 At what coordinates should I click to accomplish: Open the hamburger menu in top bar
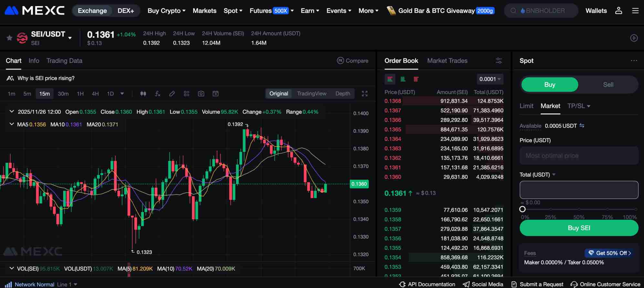coord(635,11)
